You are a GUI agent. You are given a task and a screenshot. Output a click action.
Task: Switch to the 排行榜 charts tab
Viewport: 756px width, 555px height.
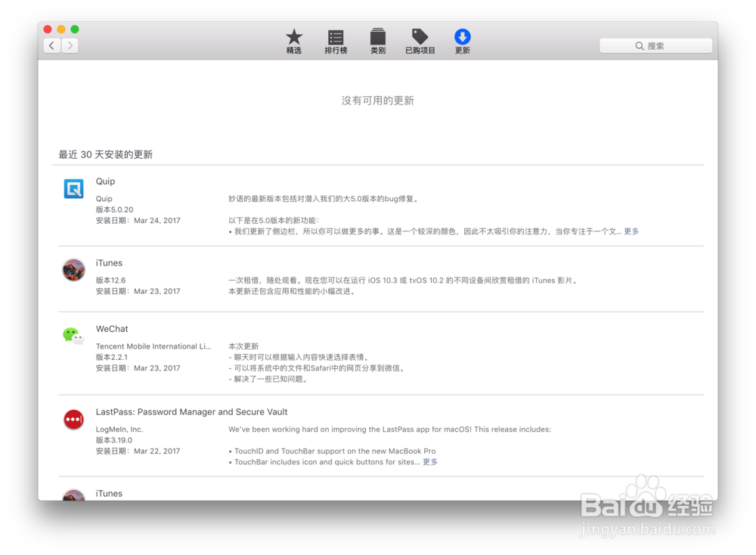click(336, 42)
